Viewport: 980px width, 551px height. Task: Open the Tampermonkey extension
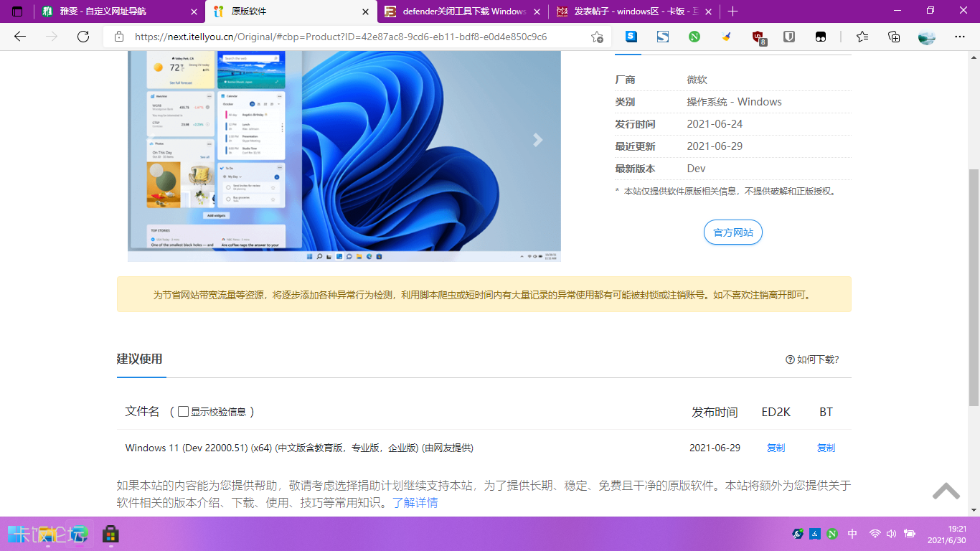click(821, 37)
